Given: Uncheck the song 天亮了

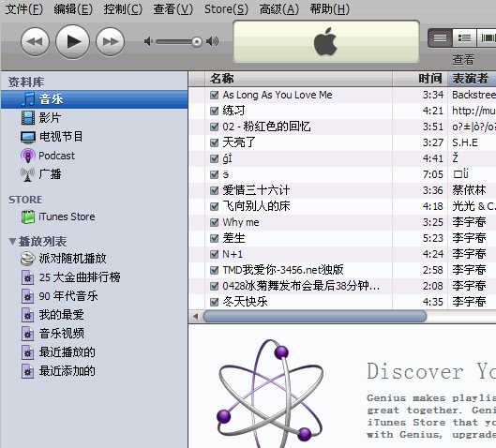Looking at the screenshot, I should [215, 142].
